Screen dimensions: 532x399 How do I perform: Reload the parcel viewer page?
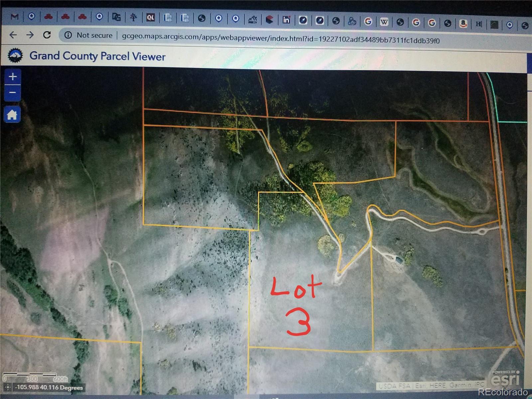pos(47,35)
